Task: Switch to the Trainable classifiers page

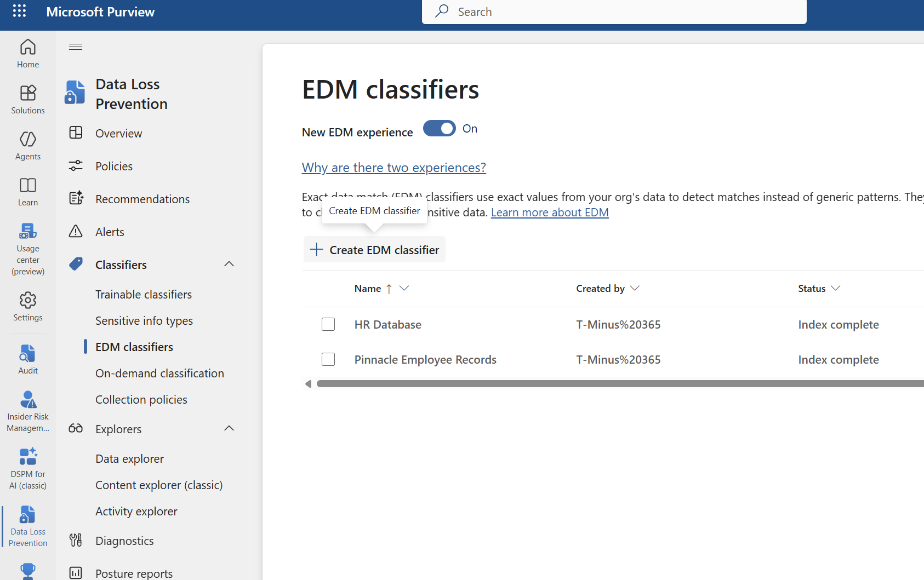Action: pos(144,294)
